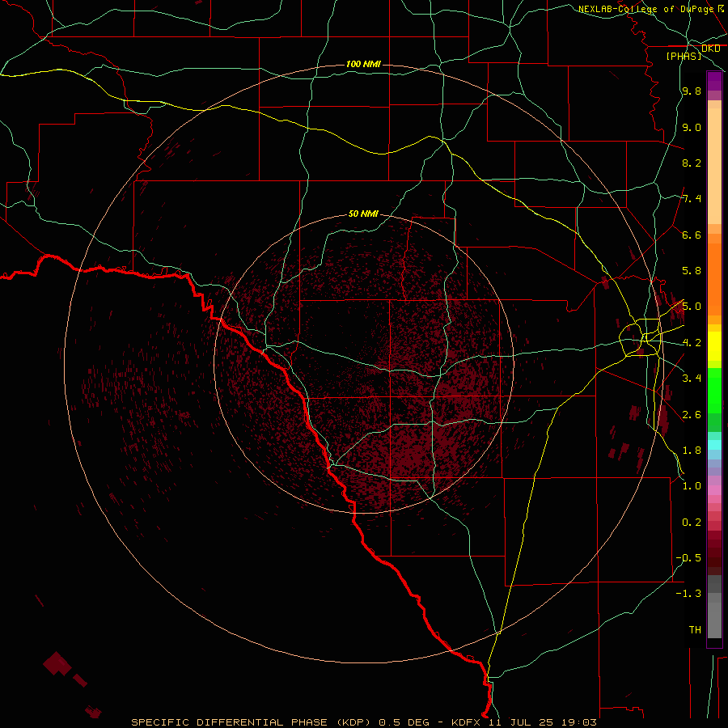Pick the yellow color band in scale

pos(714,346)
